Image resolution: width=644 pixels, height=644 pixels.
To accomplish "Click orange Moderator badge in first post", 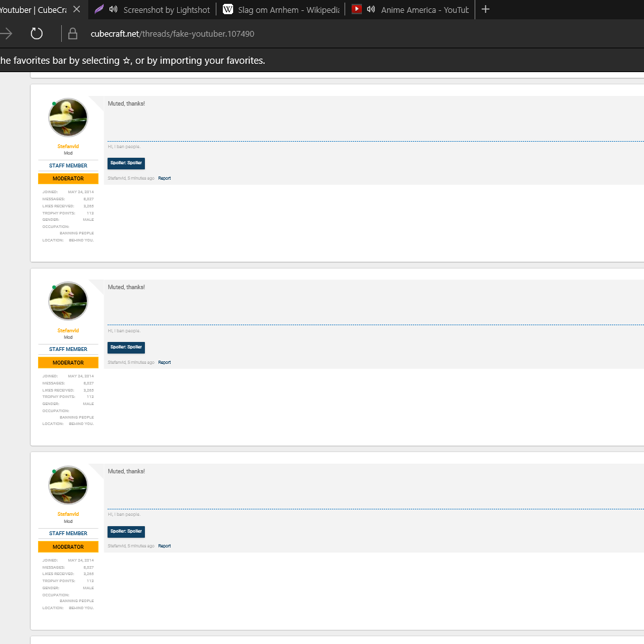I will [68, 178].
